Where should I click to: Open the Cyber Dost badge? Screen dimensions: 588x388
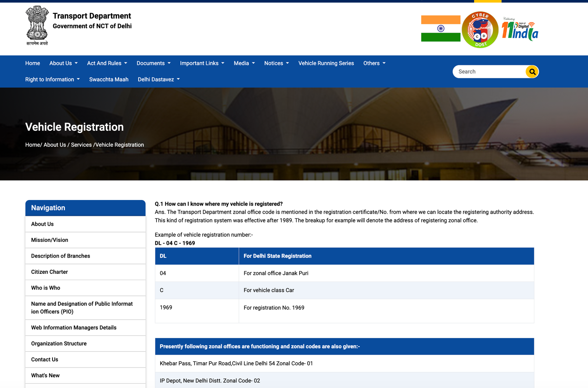pos(480,30)
